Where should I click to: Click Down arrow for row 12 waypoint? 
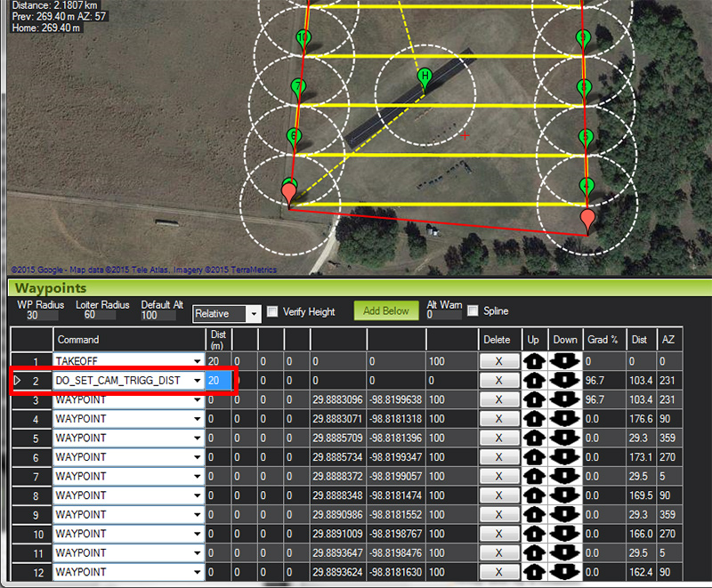(564, 572)
